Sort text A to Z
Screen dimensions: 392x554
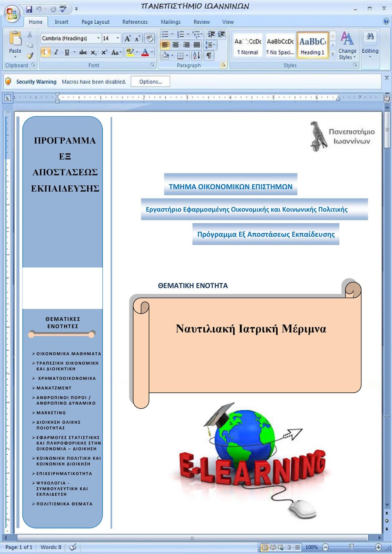coord(196,56)
